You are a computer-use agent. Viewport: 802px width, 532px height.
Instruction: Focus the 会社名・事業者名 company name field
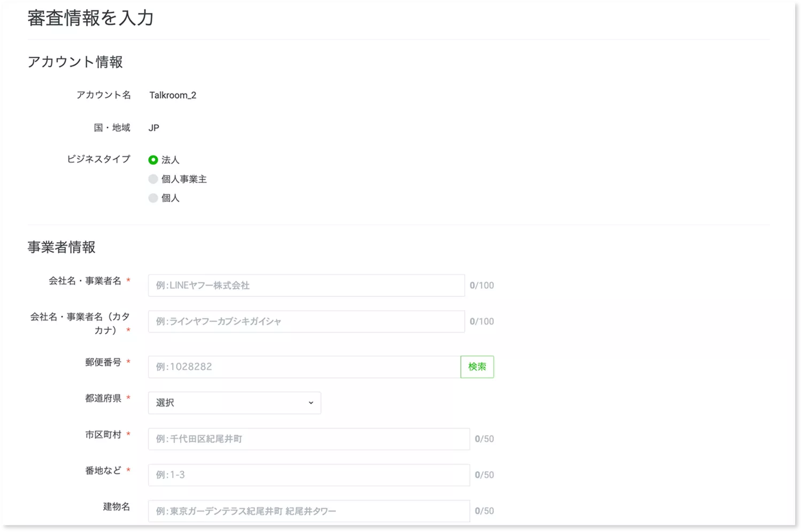coord(306,286)
